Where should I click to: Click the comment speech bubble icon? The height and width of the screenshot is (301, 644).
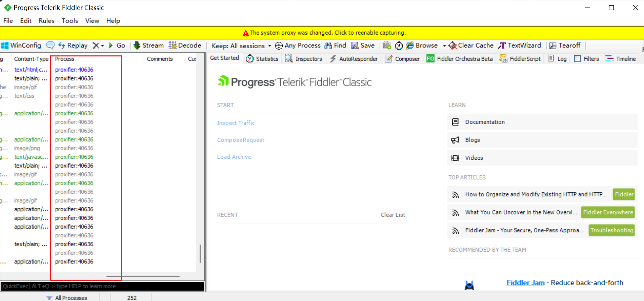coord(50,45)
